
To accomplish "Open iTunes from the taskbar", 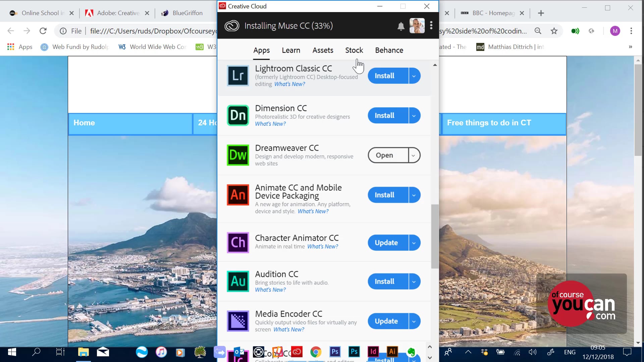I will tap(161, 352).
